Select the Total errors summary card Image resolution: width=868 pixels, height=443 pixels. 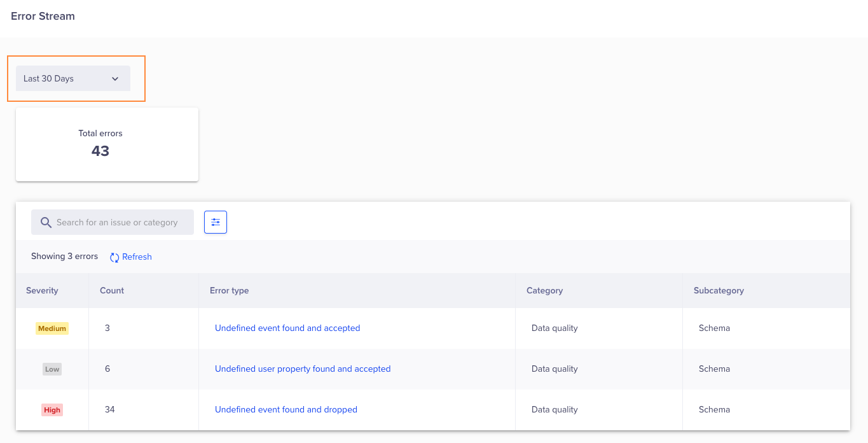[107, 144]
